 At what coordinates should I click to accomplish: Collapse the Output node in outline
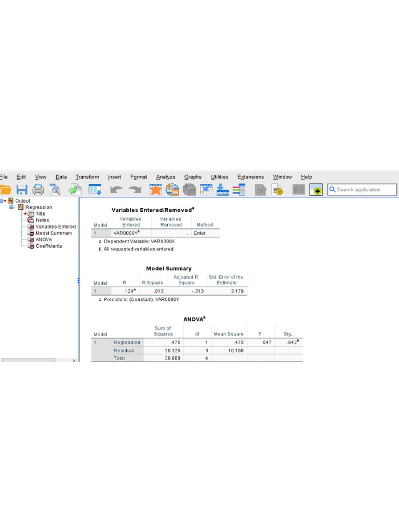(x=1, y=201)
